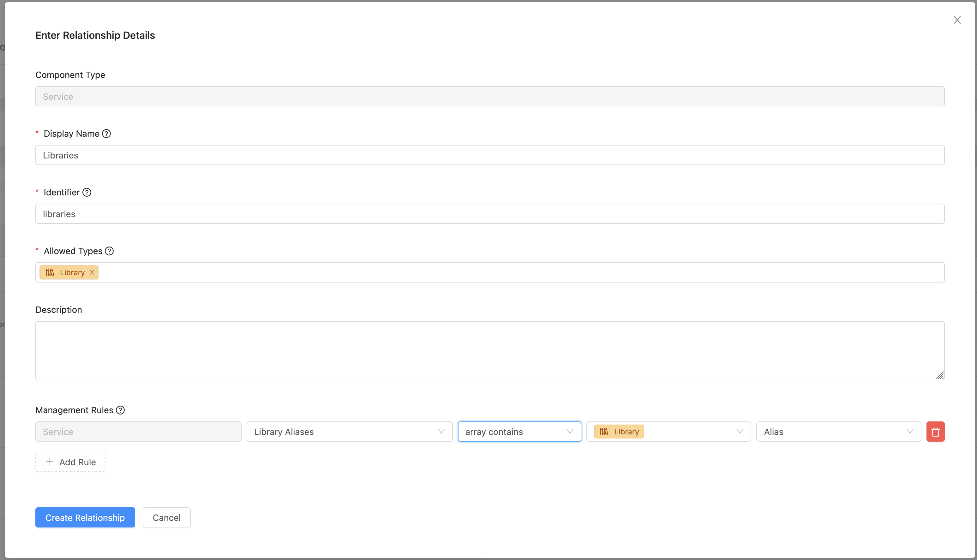
Task: Open Allowed Types help icon
Action: [109, 251]
